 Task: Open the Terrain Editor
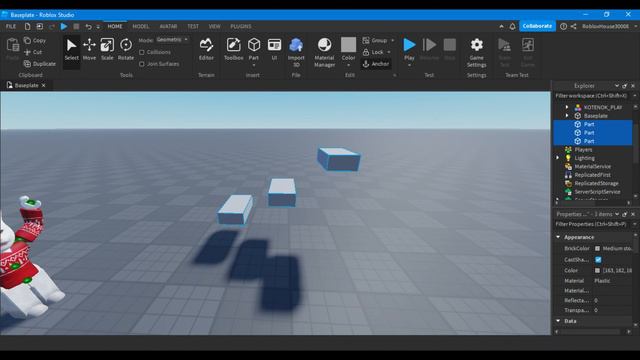coord(206,49)
